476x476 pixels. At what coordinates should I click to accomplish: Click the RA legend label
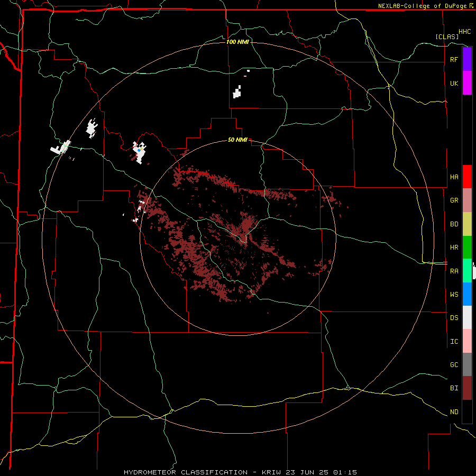tap(454, 271)
